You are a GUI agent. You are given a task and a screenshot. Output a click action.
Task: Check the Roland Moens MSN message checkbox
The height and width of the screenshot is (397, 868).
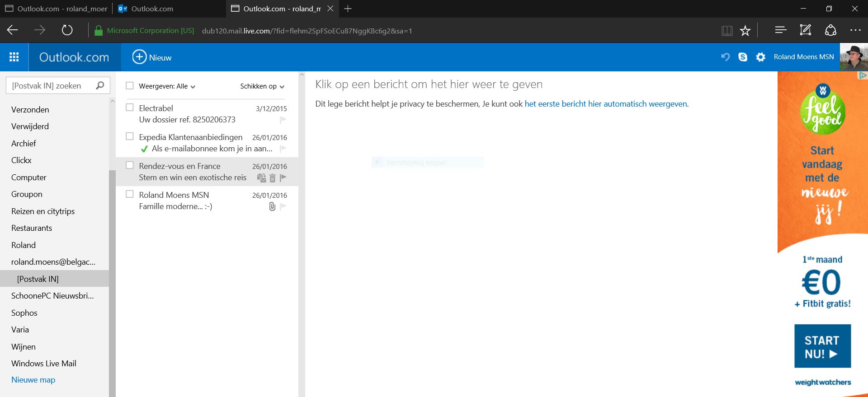pyautogui.click(x=130, y=194)
